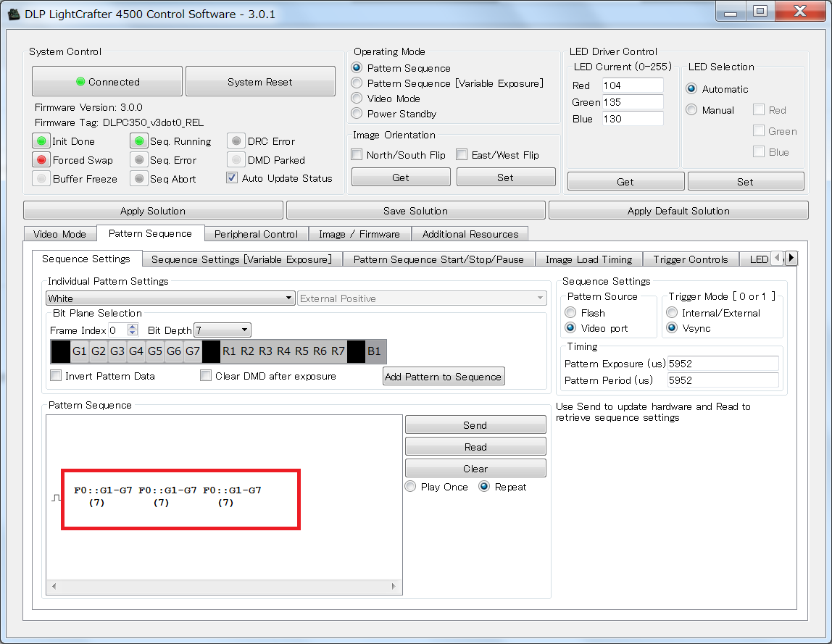Select G1 bit plane
832x644 pixels.
[80, 351]
